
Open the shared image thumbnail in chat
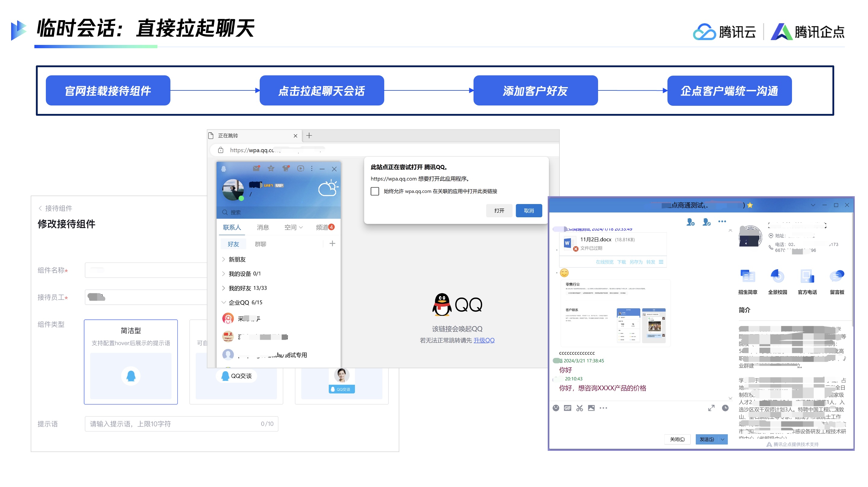615,313
